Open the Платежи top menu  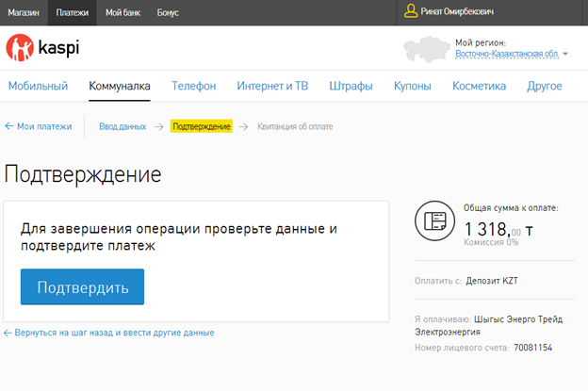pyautogui.click(x=72, y=13)
